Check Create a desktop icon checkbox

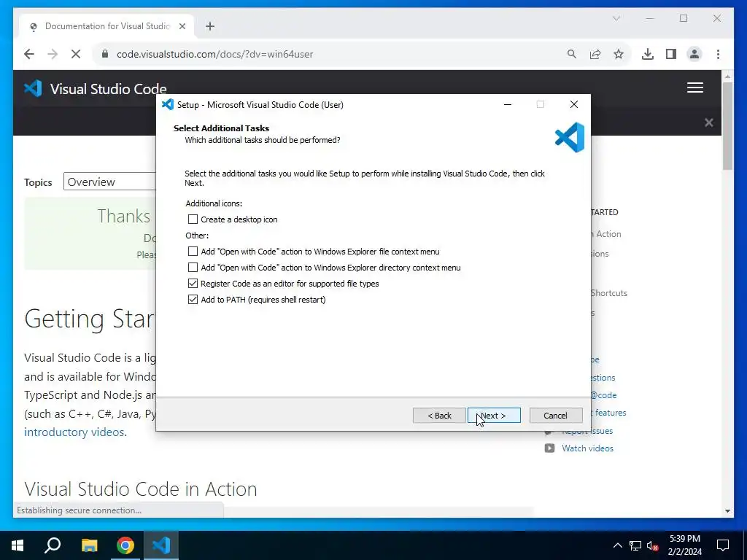[x=193, y=219]
